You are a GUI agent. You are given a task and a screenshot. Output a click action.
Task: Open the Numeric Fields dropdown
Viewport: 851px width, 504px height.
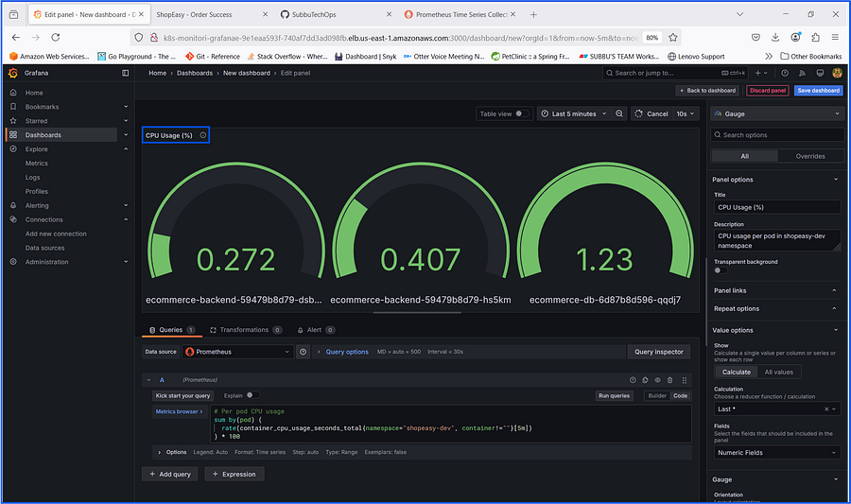[x=777, y=452]
